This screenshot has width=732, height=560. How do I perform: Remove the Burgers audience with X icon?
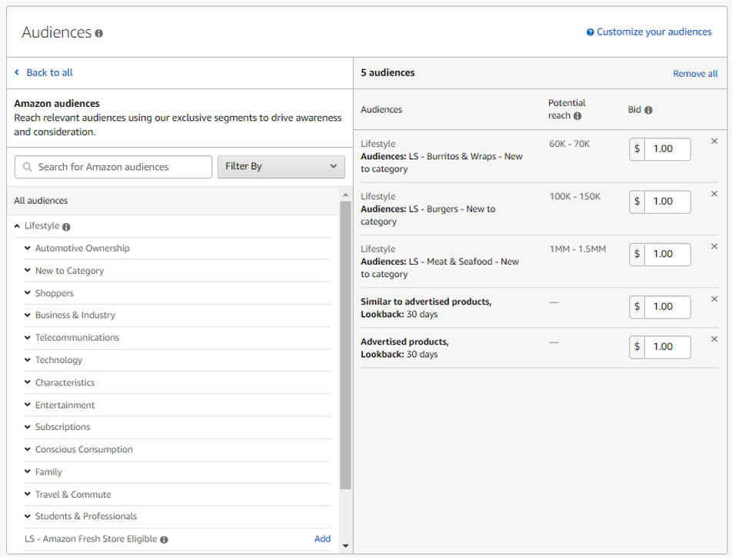(714, 194)
